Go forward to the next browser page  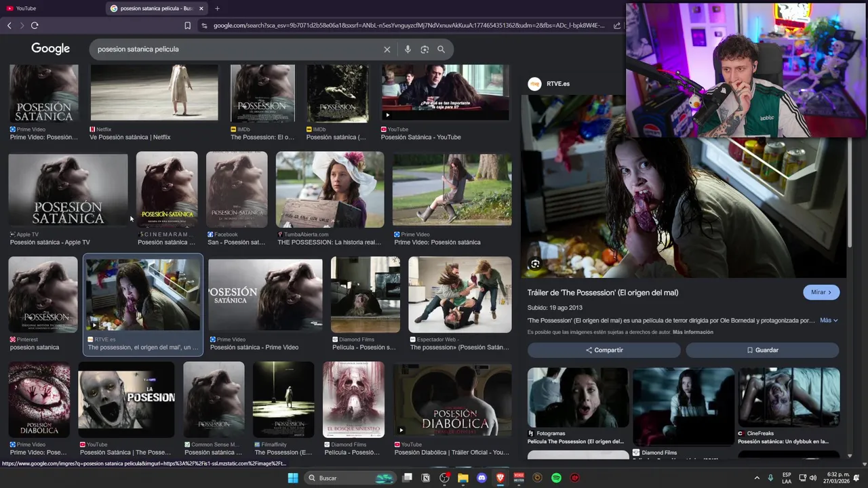tap(22, 25)
